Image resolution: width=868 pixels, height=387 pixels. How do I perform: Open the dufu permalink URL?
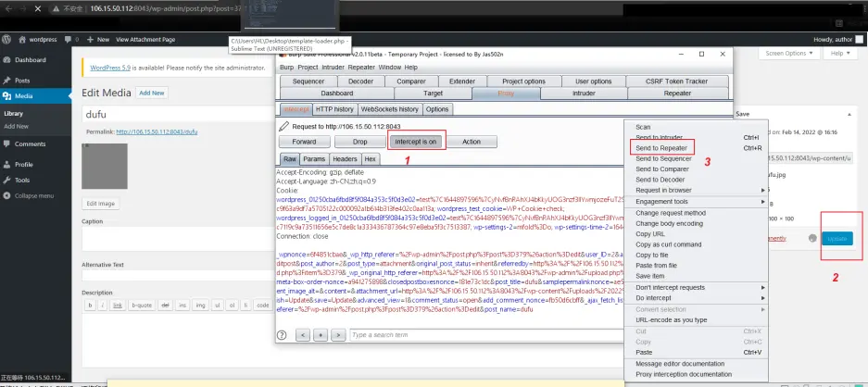pos(157,131)
